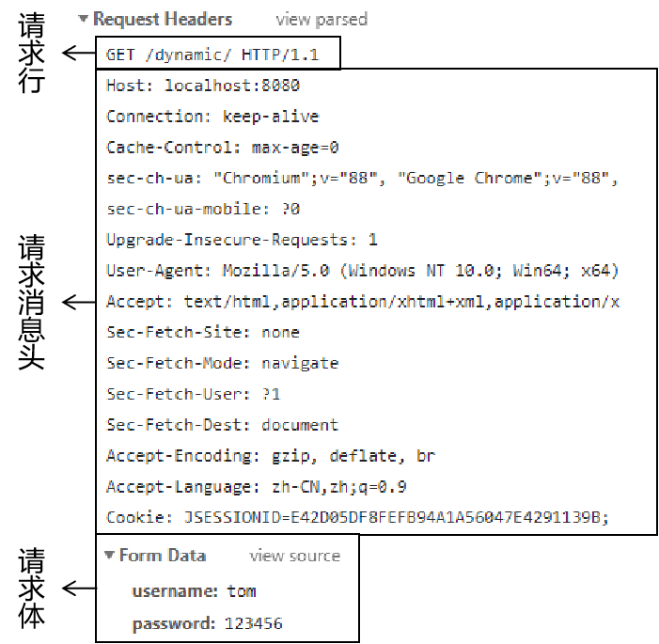
Task: Collapse the Form Data section triangle
Action: (x=109, y=556)
